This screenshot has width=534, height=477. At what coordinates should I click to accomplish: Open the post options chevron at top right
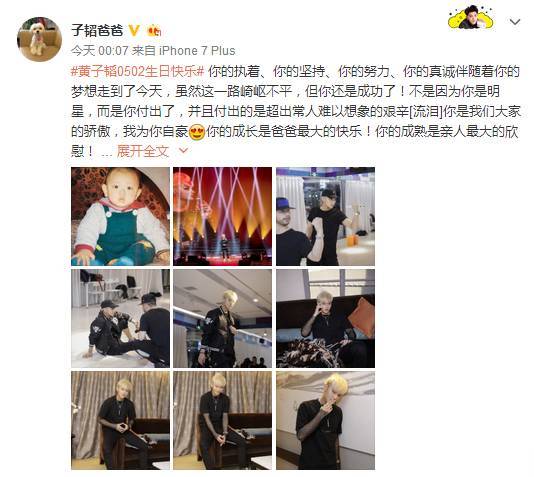click(515, 22)
